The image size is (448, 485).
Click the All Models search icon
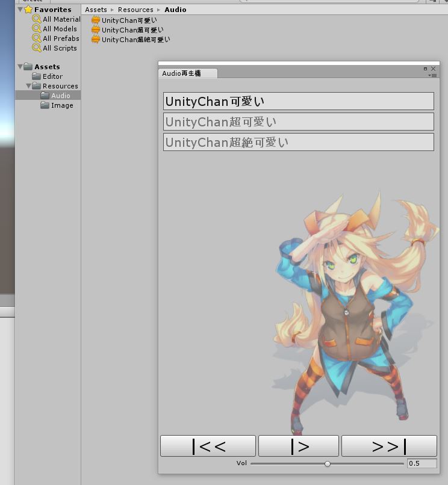[x=37, y=28]
